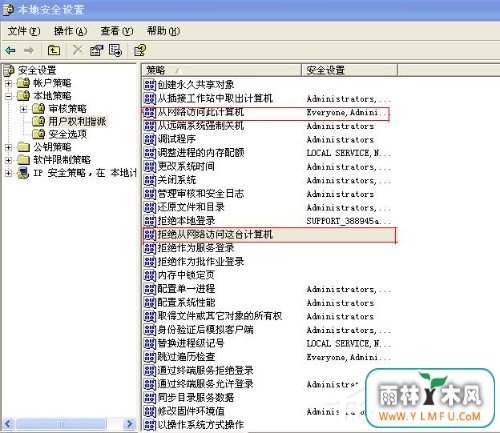Expand the 帐户策略 tree node
This screenshot has width=500, height=433.
(x=9, y=83)
